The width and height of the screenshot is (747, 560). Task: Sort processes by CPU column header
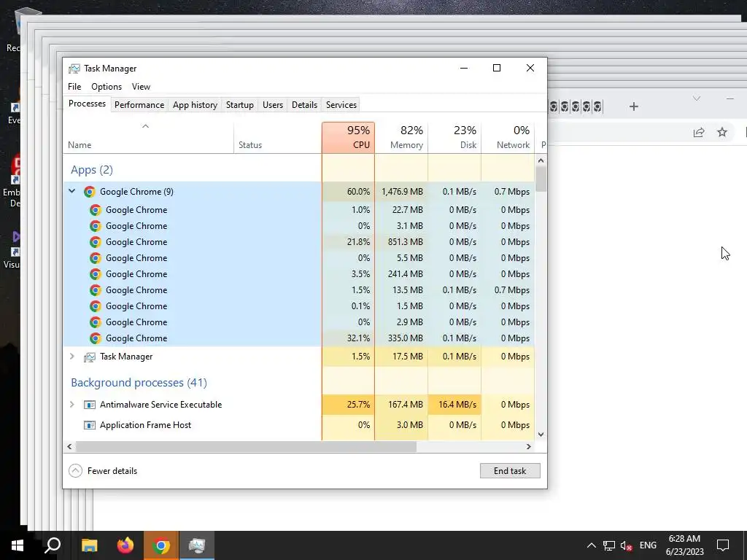(348, 138)
